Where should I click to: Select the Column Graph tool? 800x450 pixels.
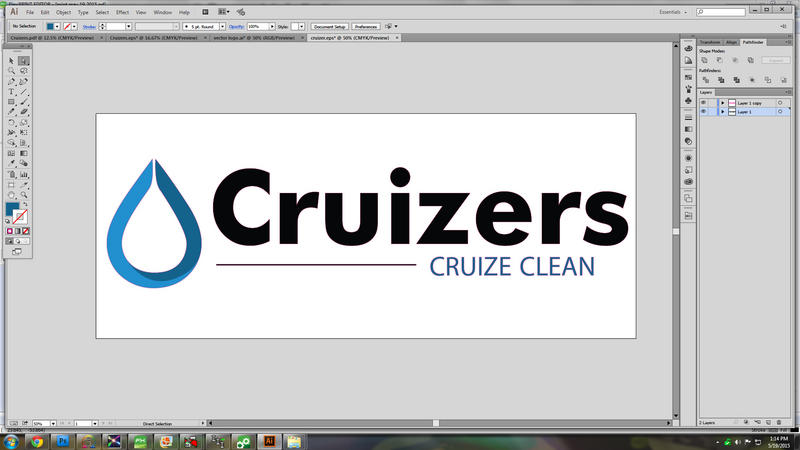[x=23, y=174]
